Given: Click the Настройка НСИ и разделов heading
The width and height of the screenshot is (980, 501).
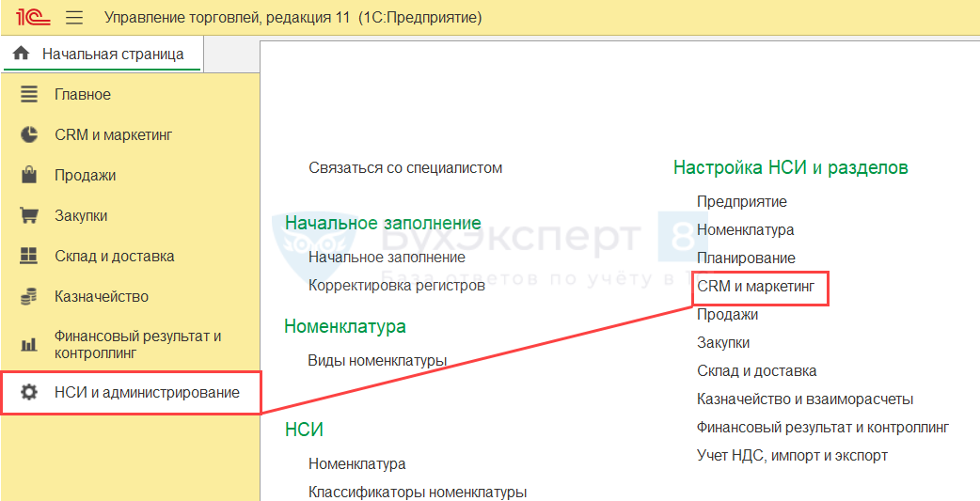Looking at the screenshot, I should coord(791,167).
